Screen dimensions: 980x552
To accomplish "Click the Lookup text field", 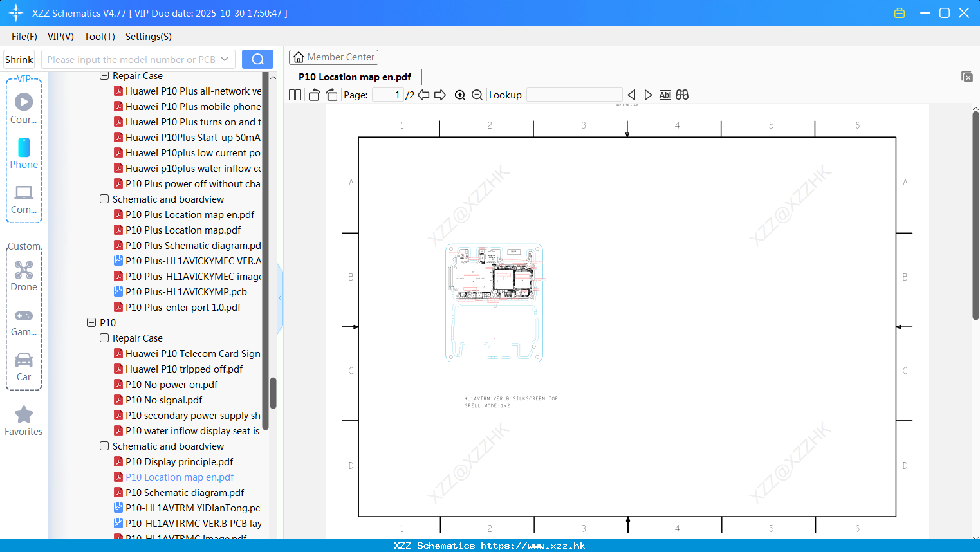I will 574,95.
